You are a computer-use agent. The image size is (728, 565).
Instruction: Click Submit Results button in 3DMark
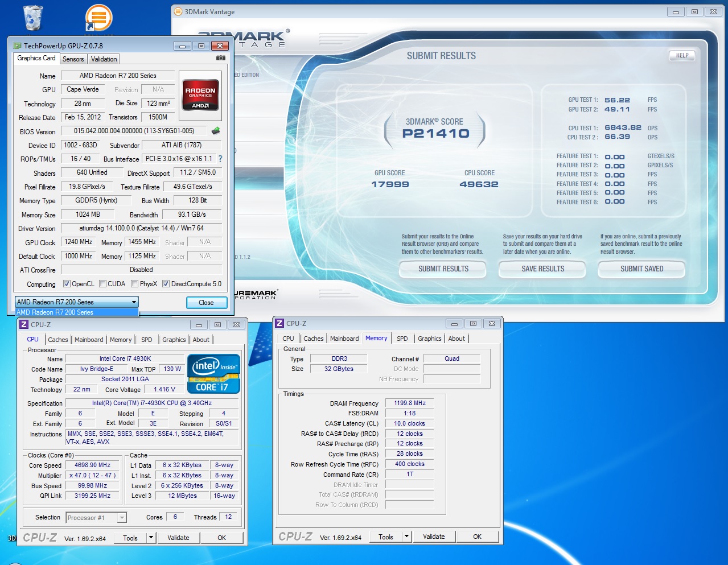coord(443,269)
